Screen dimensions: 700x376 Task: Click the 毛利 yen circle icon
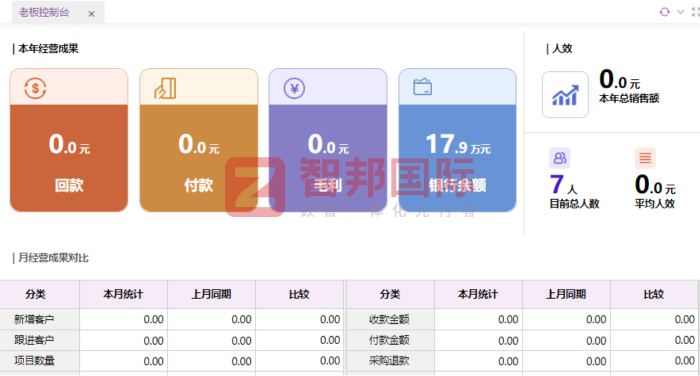(294, 88)
